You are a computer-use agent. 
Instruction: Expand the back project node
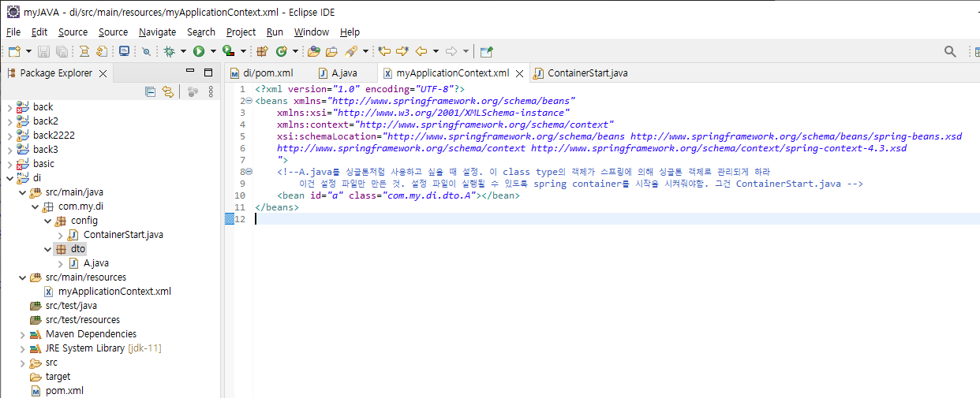pyautogui.click(x=9, y=107)
